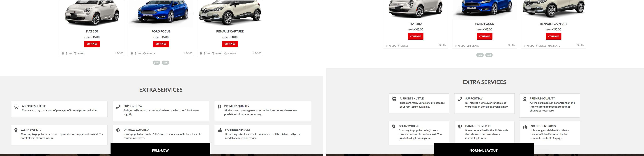Click Damage Covered shield icon in full-row layout
Image resolution: width=644 pixels, height=156 pixels.
(118, 130)
